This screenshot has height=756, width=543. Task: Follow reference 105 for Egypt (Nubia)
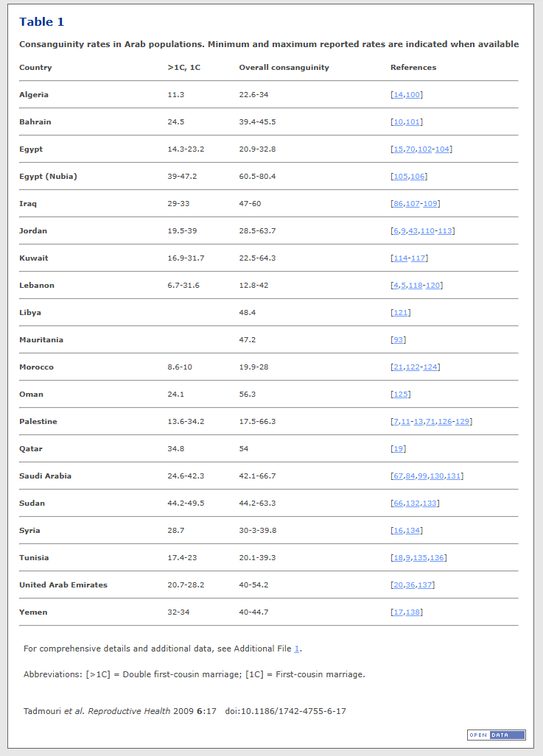400,177
